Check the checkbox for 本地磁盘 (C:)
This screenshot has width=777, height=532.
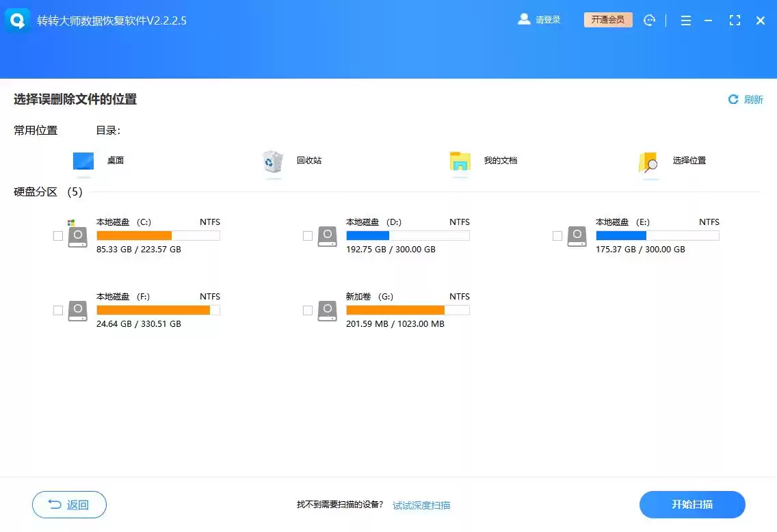tap(58, 235)
